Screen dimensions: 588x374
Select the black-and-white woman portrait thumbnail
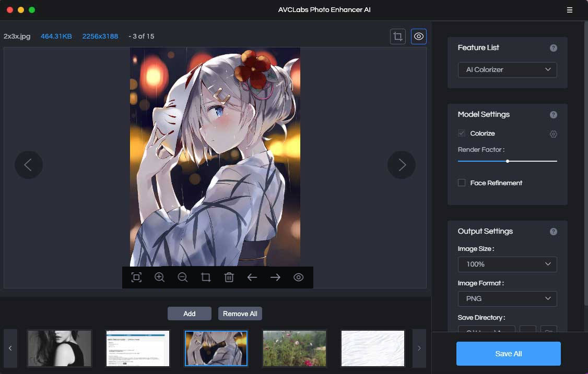coord(60,348)
